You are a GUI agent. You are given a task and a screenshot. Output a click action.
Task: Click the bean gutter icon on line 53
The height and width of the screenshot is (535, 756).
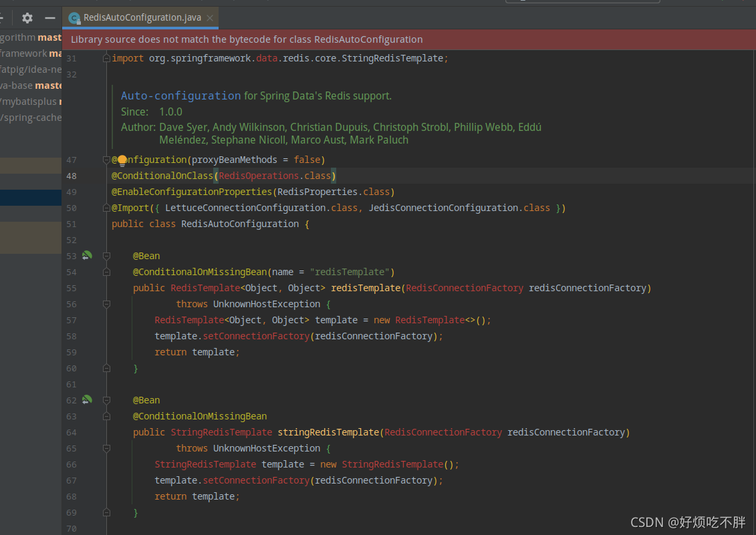[87, 255]
